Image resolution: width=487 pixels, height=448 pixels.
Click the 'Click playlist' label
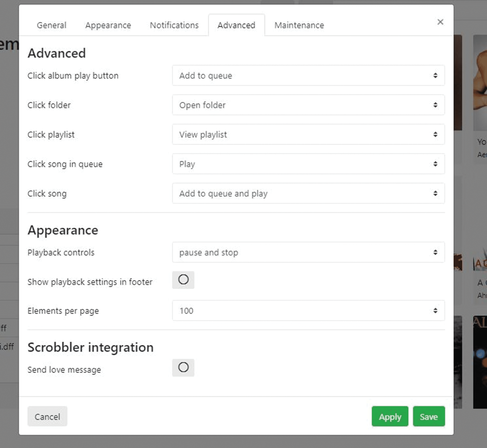pos(51,135)
